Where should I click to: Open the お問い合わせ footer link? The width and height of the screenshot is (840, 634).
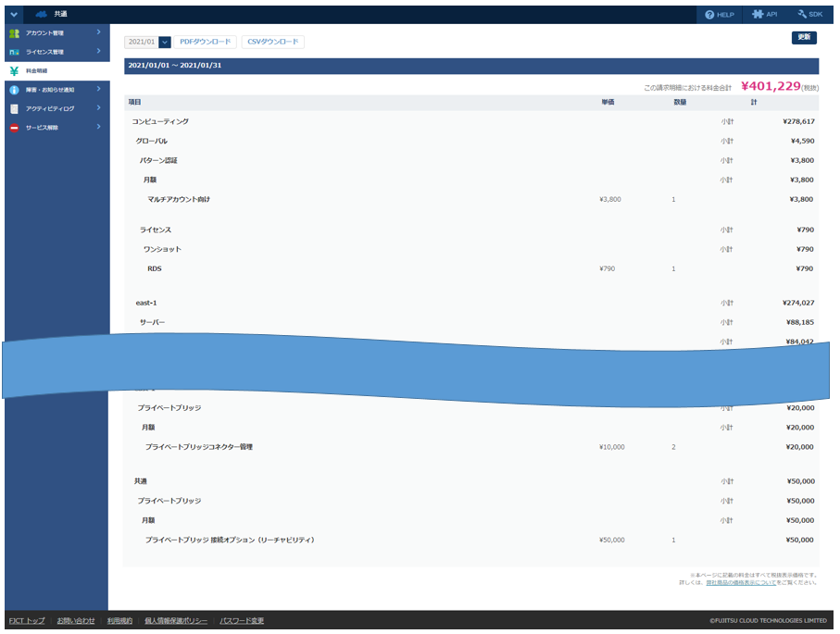[x=76, y=620]
